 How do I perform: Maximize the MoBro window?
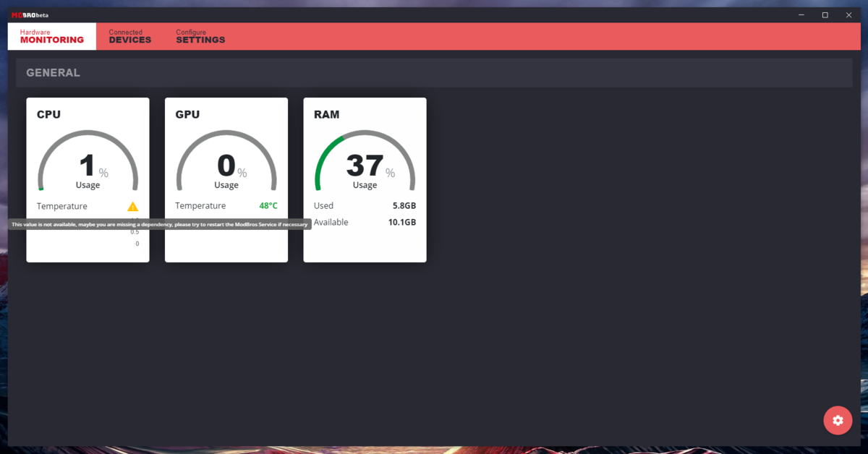[825, 14]
